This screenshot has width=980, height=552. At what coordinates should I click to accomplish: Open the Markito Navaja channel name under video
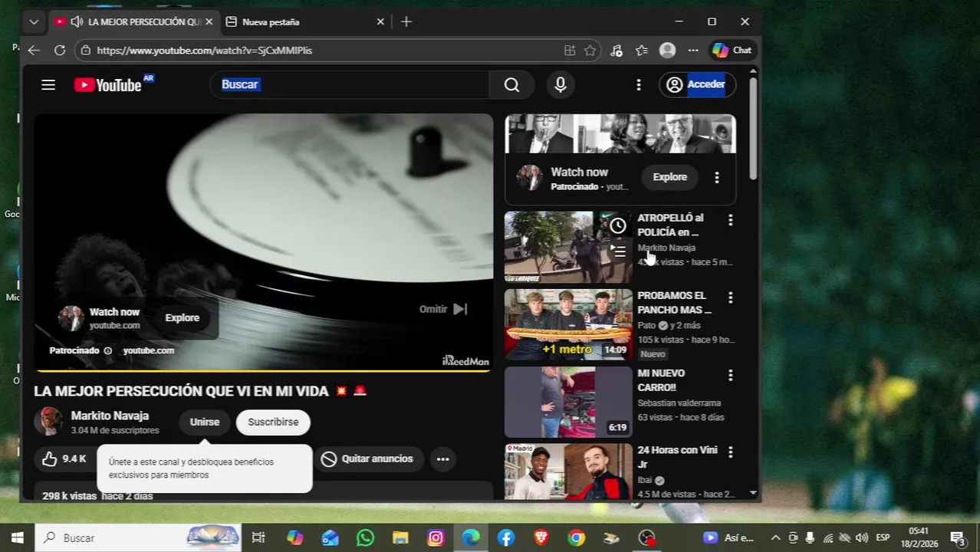coord(110,416)
